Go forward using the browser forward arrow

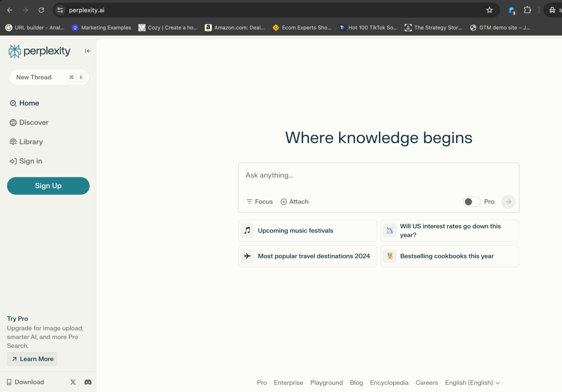[25, 10]
